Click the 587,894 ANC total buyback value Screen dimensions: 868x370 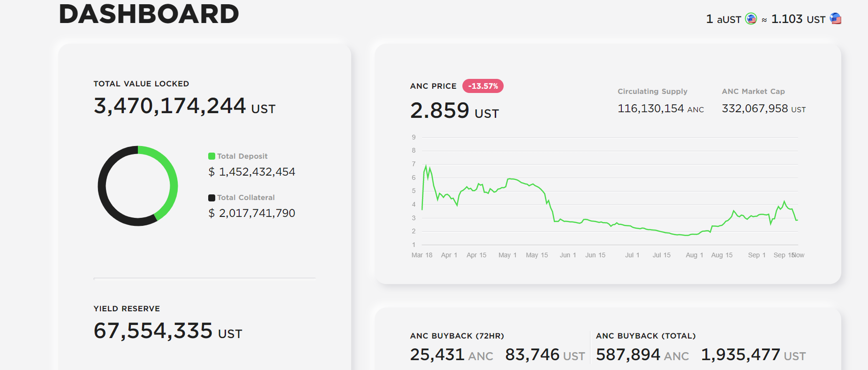642,355
